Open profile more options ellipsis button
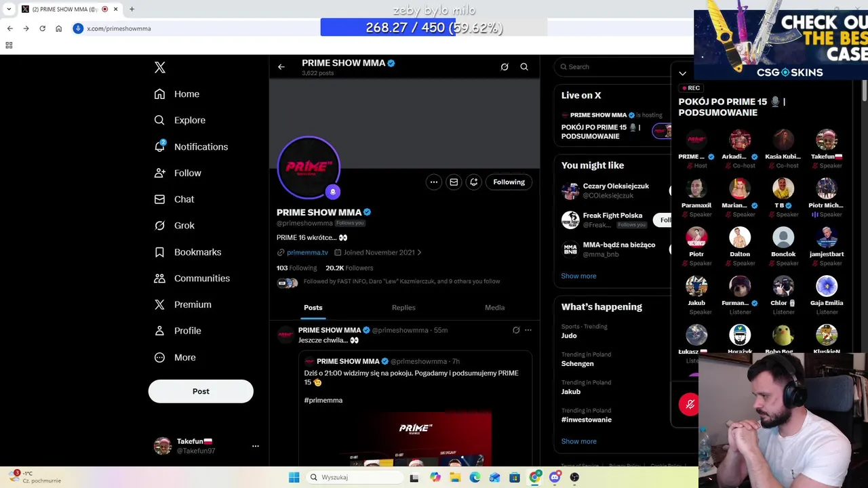The image size is (868, 488). pyautogui.click(x=434, y=182)
